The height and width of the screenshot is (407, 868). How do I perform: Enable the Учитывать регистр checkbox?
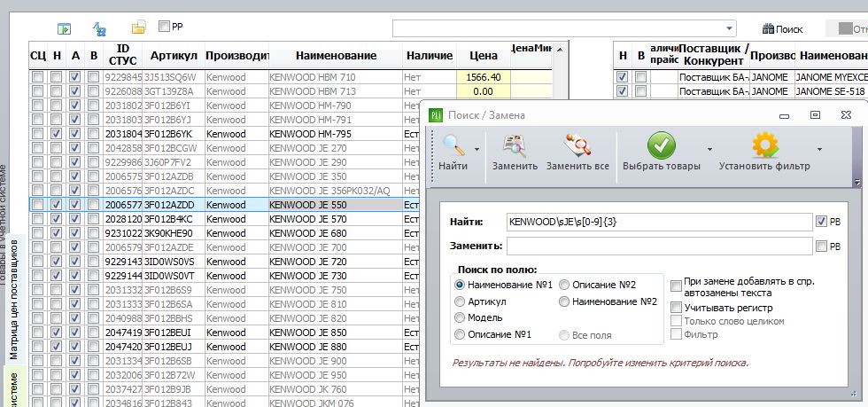(x=676, y=307)
